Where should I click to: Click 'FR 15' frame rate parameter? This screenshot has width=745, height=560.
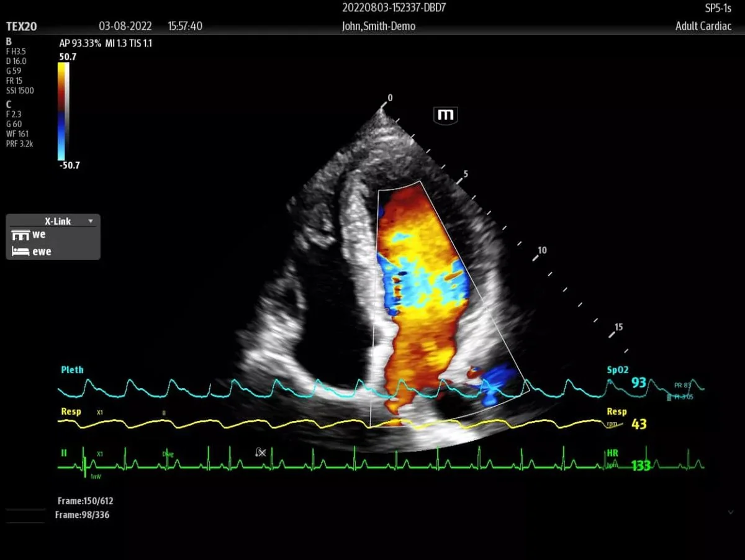14,81
